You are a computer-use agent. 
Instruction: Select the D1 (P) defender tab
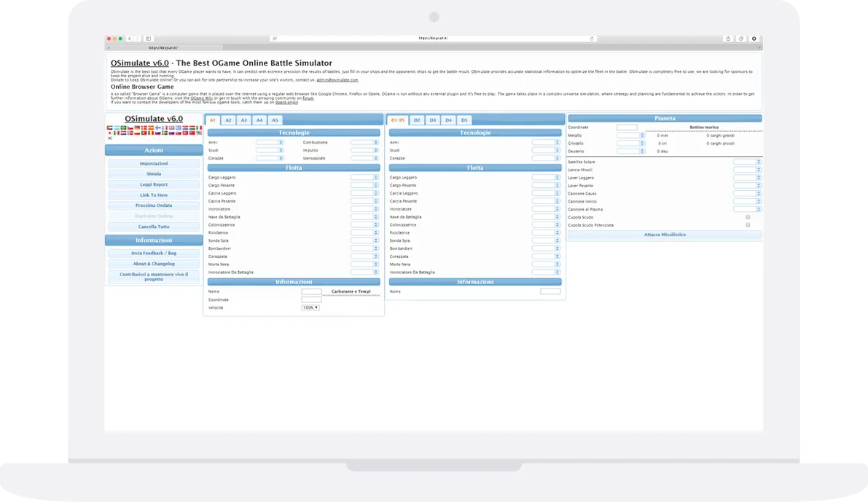point(397,120)
